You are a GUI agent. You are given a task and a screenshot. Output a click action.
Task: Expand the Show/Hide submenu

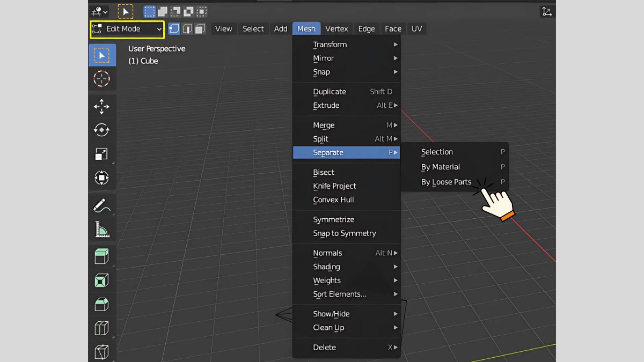tap(347, 314)
